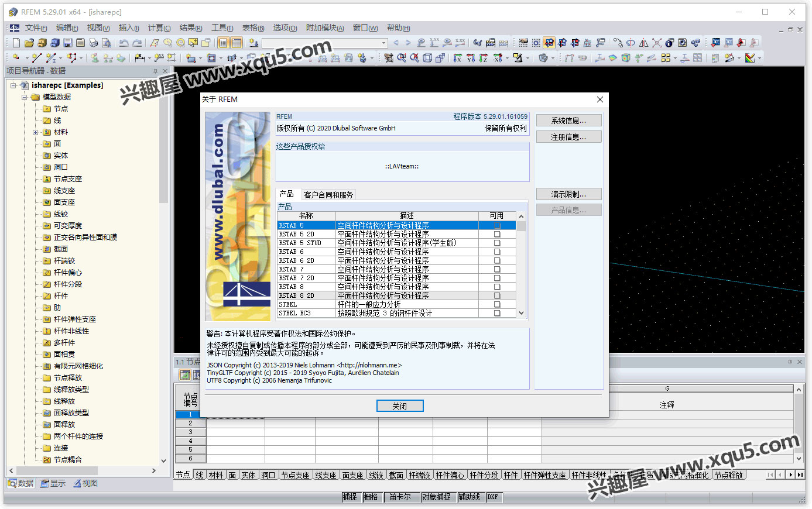Tick the RSTAB 5 2D checkbox
The height and width of the screenshot is (509, 812).
click(497, 234)
